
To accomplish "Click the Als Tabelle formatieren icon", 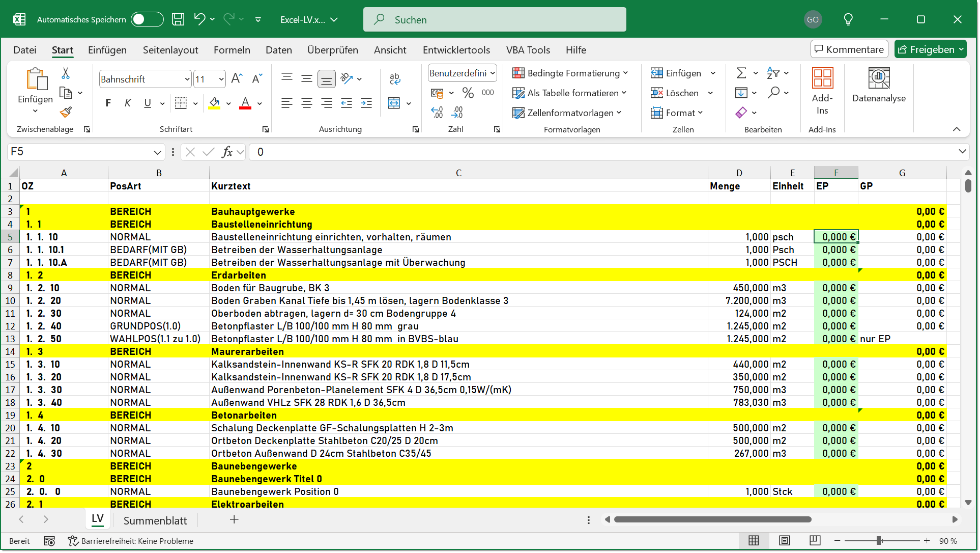I will point(518,93).
